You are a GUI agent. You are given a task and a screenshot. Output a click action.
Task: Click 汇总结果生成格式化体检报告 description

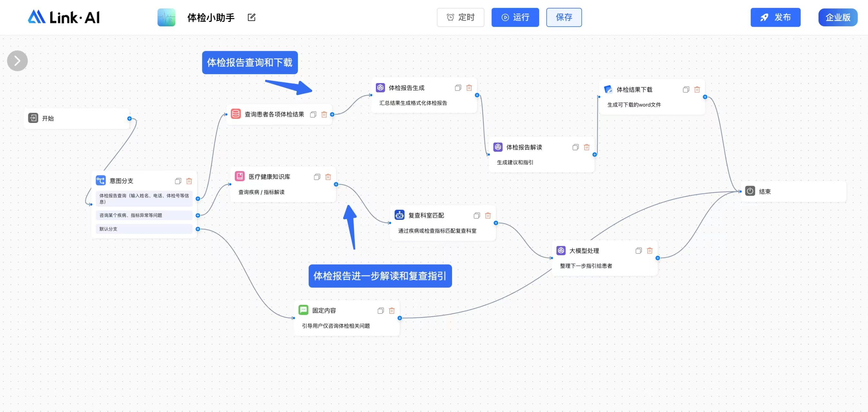point(413,103)
